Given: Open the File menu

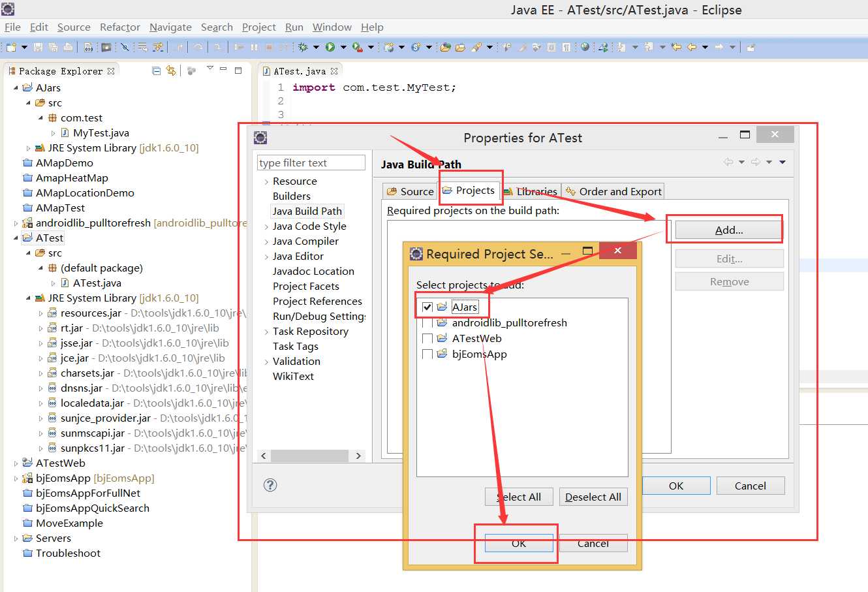Looking at the screenshot, I should 12,27.
